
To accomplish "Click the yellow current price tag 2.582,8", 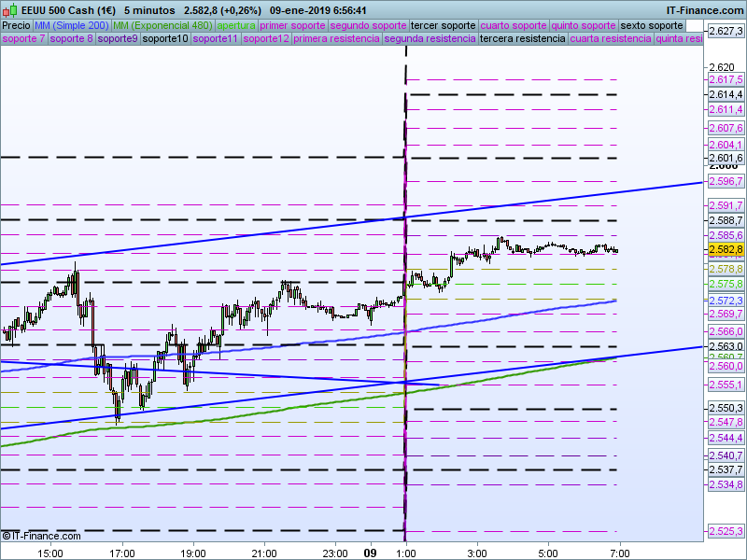I will [x=726, y=249].
